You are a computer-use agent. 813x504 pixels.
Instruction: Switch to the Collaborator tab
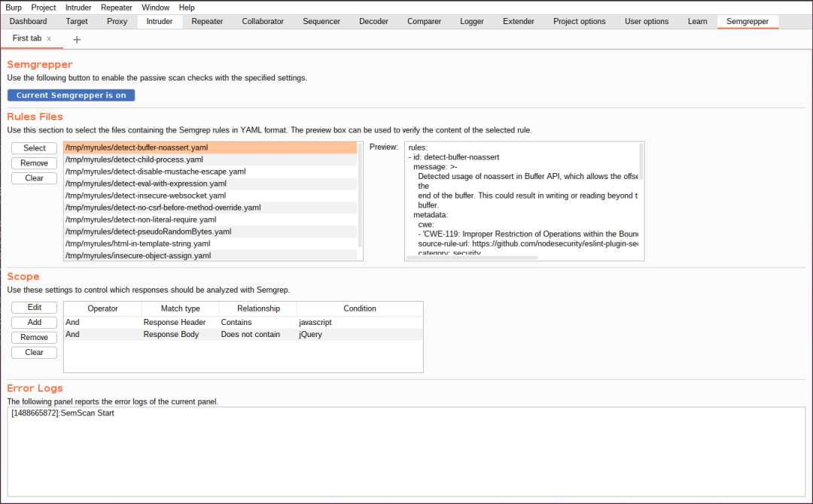click(263, 21)
